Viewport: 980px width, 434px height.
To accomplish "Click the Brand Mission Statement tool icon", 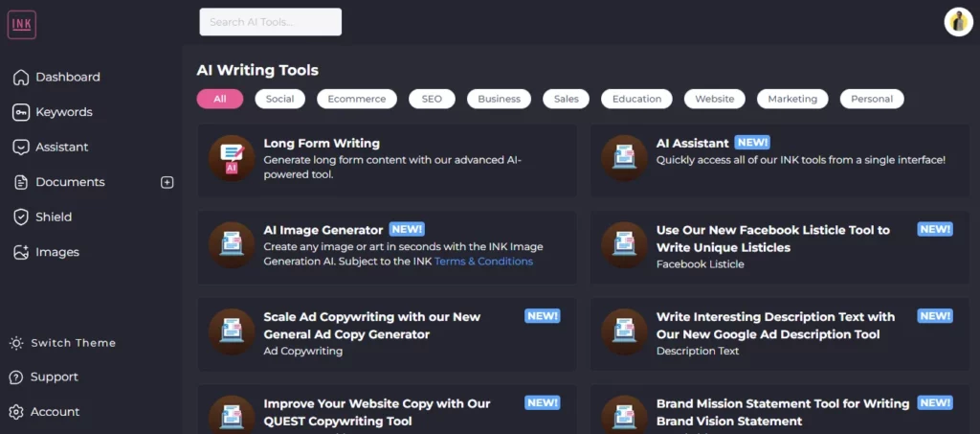I will point(624,415).
